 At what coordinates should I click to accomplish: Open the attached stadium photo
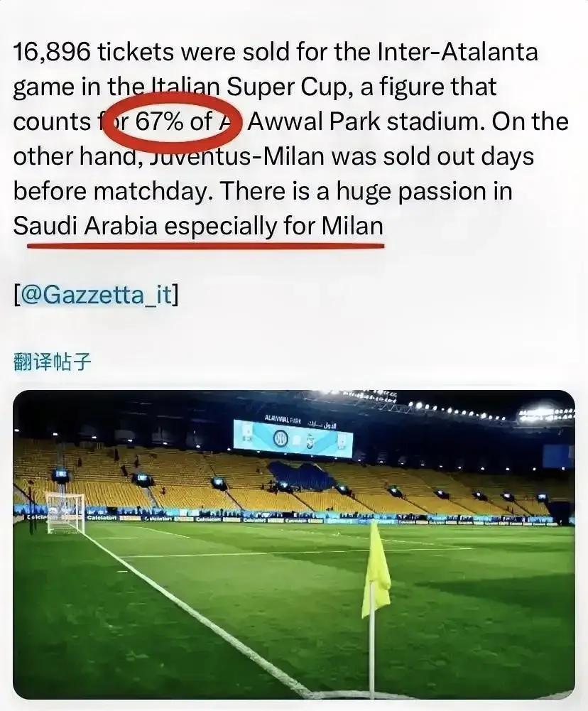[294, 544]
